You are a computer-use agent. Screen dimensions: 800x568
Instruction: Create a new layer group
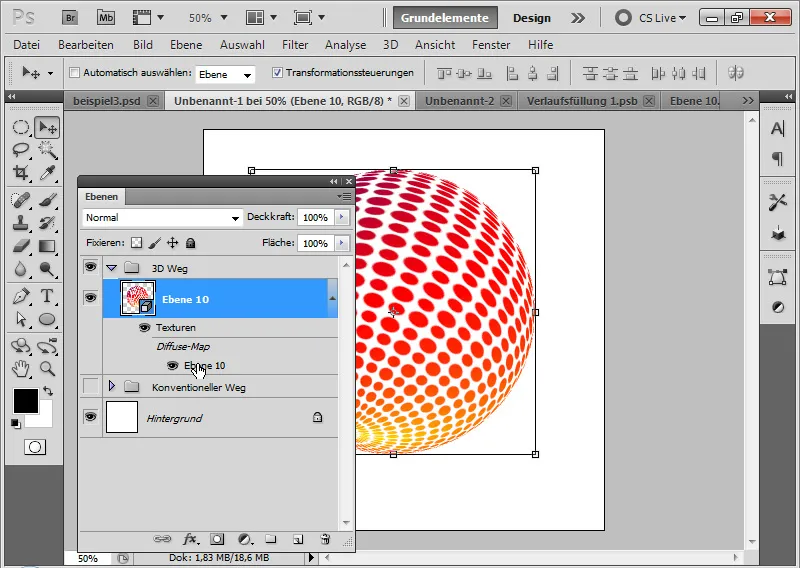click(x=271, y=539)
